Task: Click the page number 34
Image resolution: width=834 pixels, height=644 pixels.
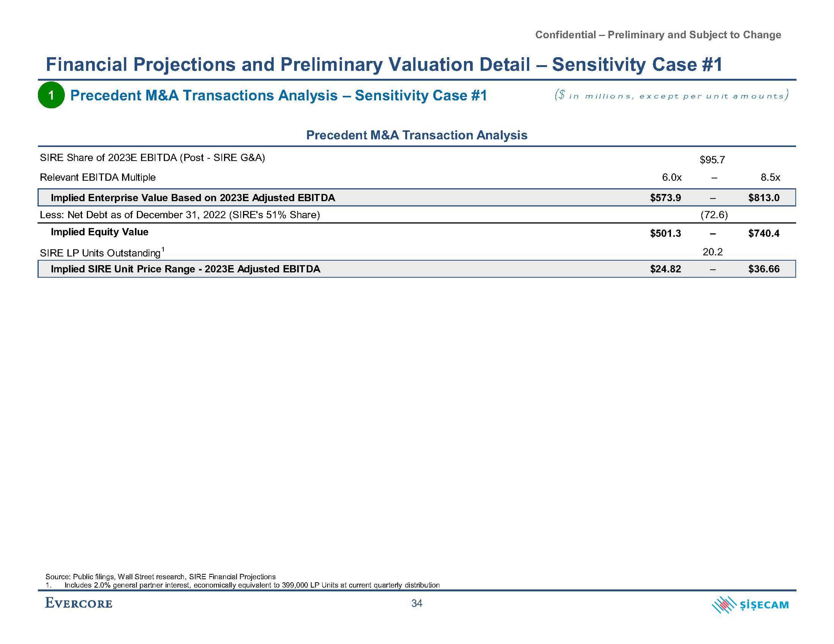Action: [x=417, y=603]
